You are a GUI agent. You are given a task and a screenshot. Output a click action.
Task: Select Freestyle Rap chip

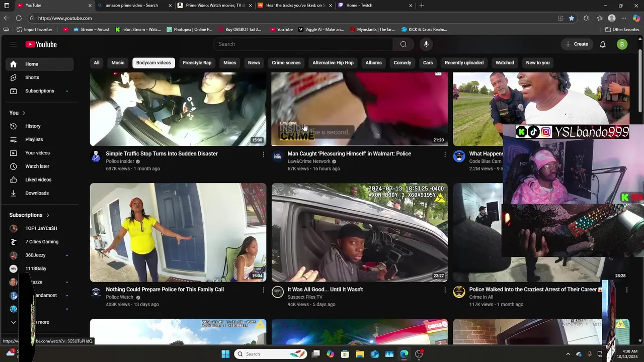click(x=197, y=63)
